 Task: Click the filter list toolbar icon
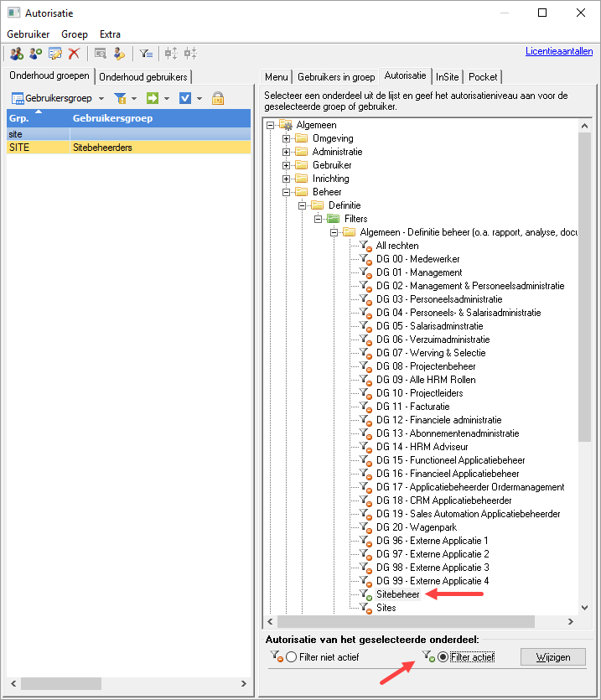146,54
